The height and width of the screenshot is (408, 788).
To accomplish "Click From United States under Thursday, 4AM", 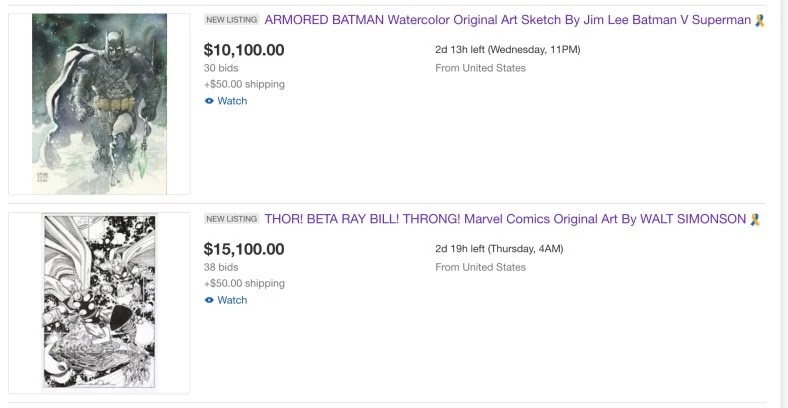I will (x=480, y=267).
